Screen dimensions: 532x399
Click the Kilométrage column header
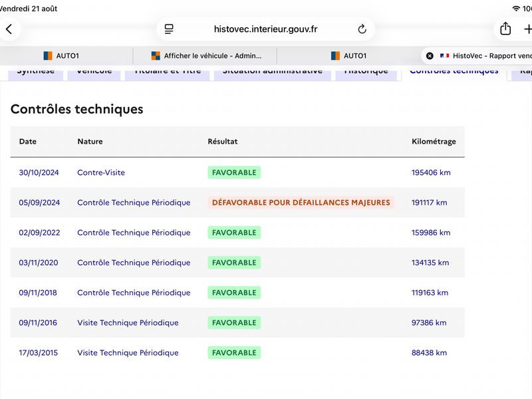(x=434, y=142)
